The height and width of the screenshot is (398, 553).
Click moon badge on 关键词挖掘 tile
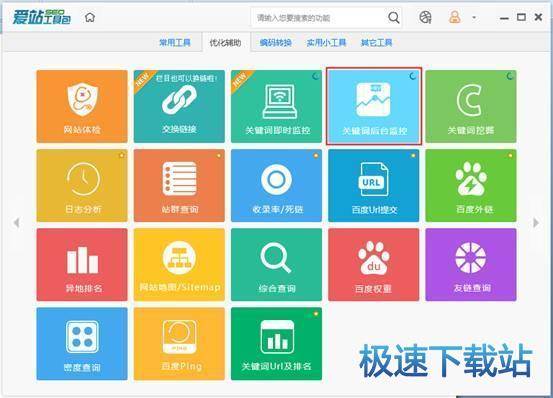510,75
